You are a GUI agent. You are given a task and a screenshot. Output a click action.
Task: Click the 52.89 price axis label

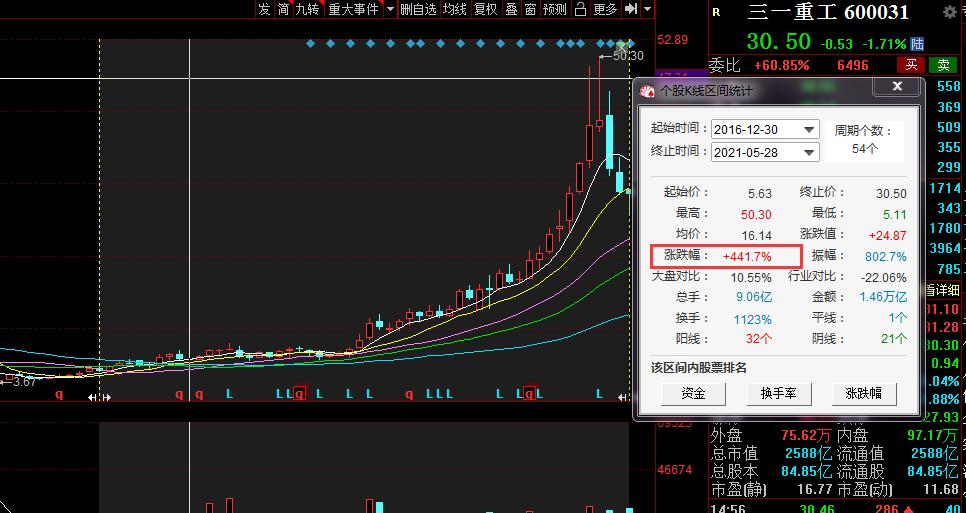[672, 40]
